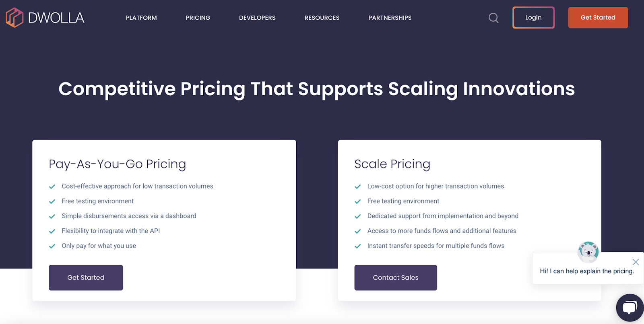Screen dimensions: 644x324
Task: Click the Login button
Action: [x=533, y=18]
